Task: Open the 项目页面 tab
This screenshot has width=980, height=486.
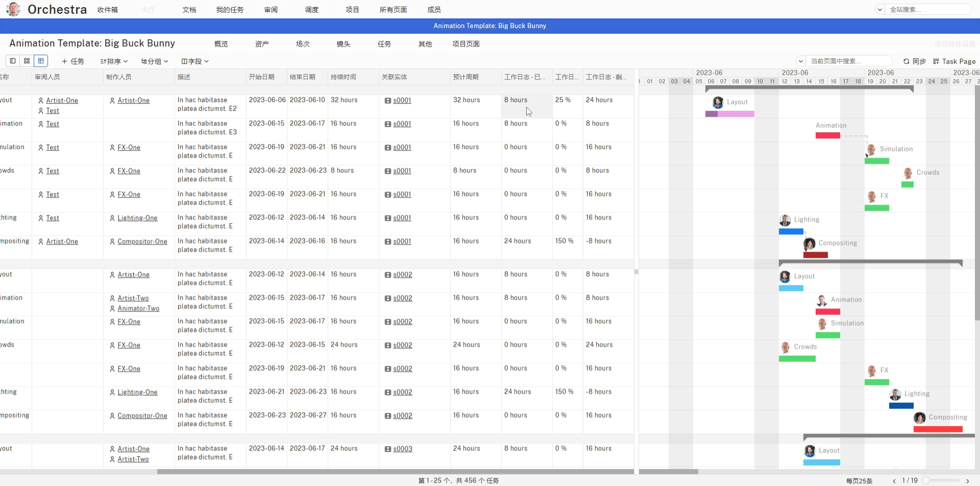Action: click(x=466, y=44)
